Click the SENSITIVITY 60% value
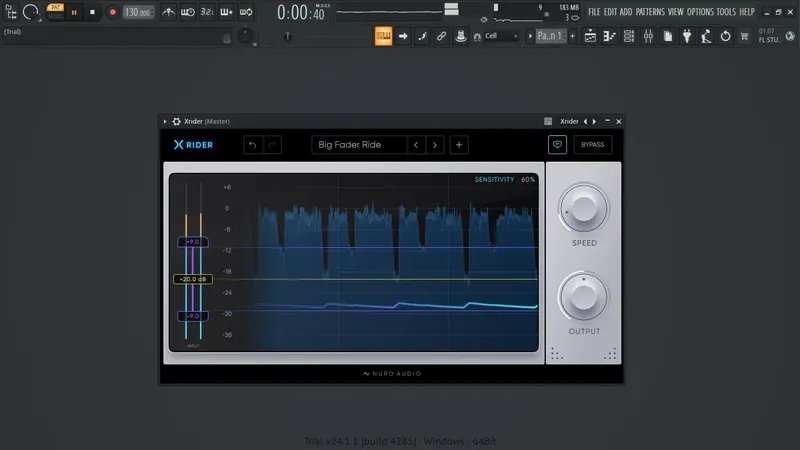The height and width of the screenshot is (450, 800). pyautogui.click(x=528, y=180)
